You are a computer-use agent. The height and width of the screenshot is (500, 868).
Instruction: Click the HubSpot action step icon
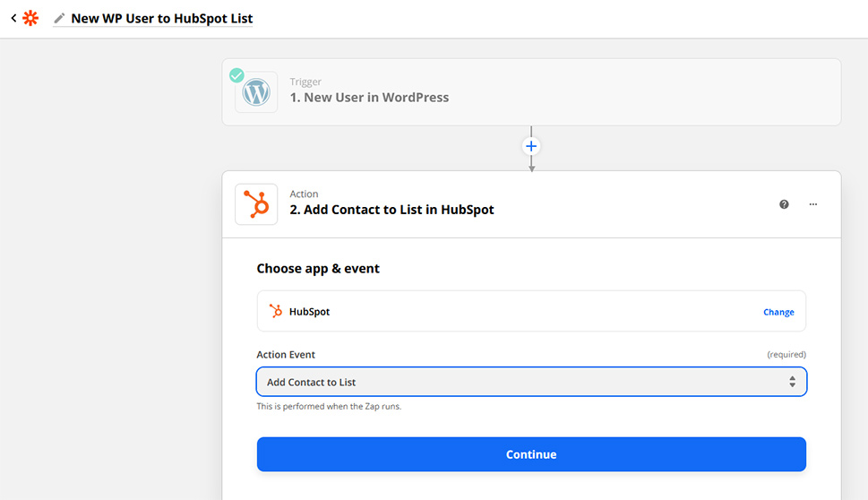[256, 204]
